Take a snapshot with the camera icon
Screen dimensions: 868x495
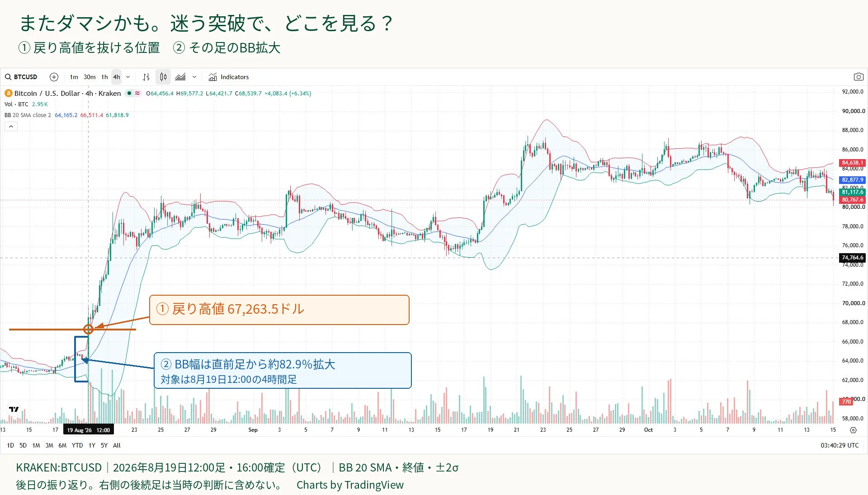click(x=858, y=77)
